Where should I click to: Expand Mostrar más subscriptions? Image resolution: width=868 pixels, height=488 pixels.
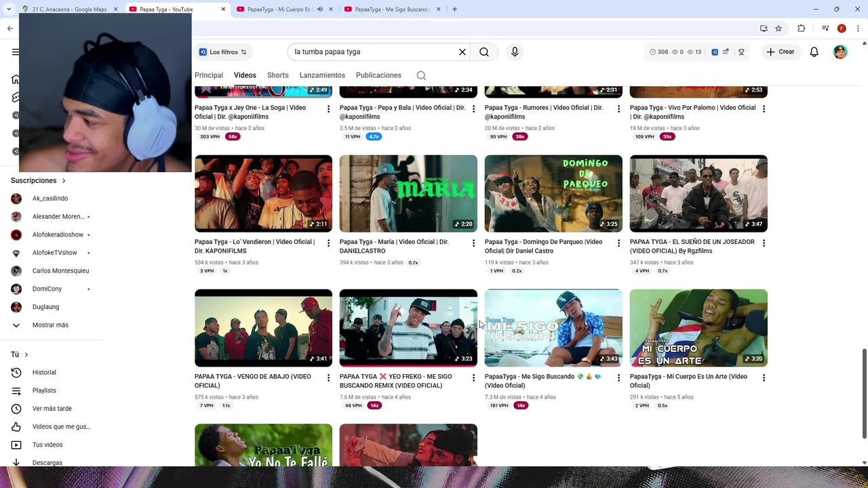click(x=51, y=325)
